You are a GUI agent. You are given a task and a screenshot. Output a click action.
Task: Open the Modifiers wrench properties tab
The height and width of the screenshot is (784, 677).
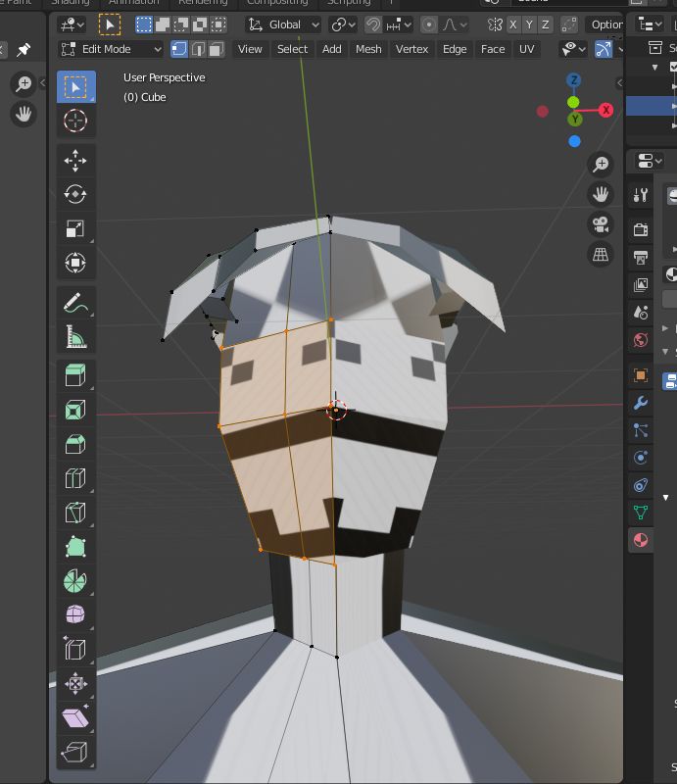(x=641, y=403)
